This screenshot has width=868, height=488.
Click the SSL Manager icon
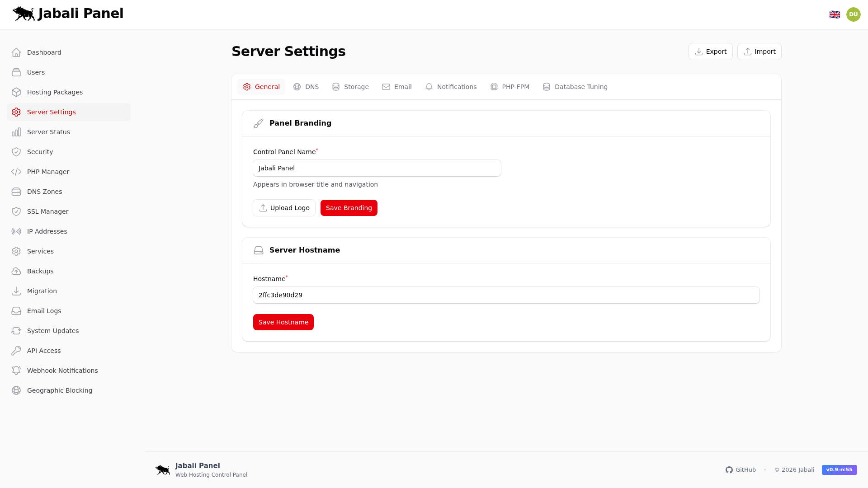pyautogui.click(x=16, y=211)
